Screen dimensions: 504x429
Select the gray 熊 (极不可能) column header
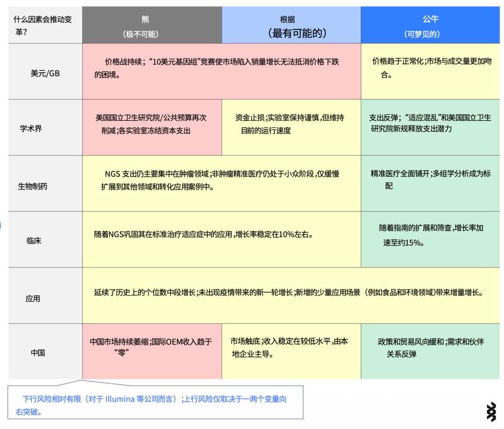coord(152,25)
